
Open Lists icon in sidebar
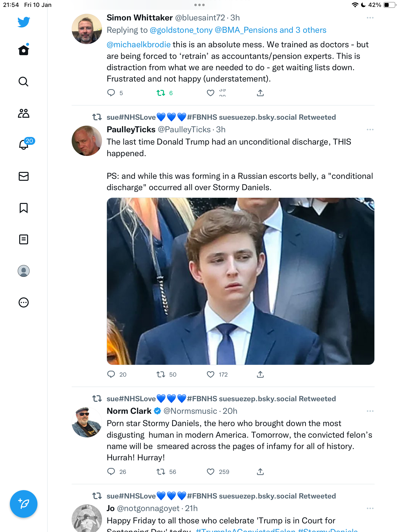tap(24, 239)
